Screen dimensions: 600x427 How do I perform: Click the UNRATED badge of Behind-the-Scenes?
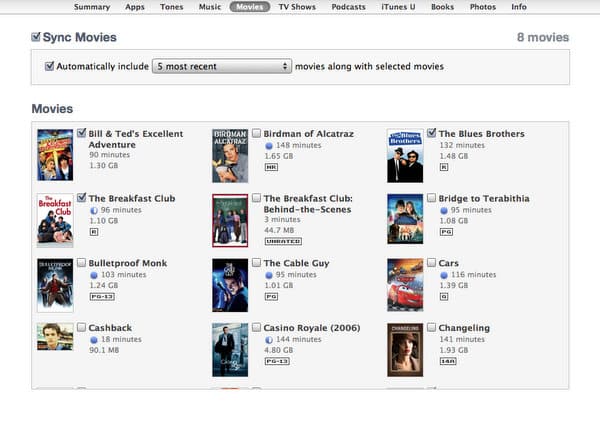[283, 241]
